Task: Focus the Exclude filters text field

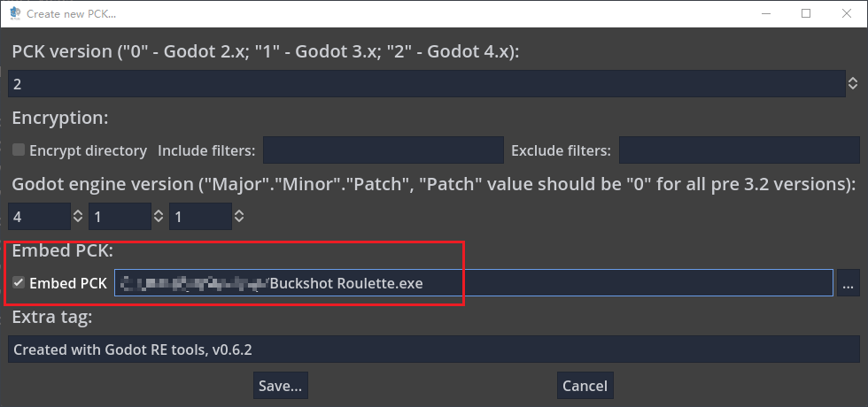Action: coord(739,150)
